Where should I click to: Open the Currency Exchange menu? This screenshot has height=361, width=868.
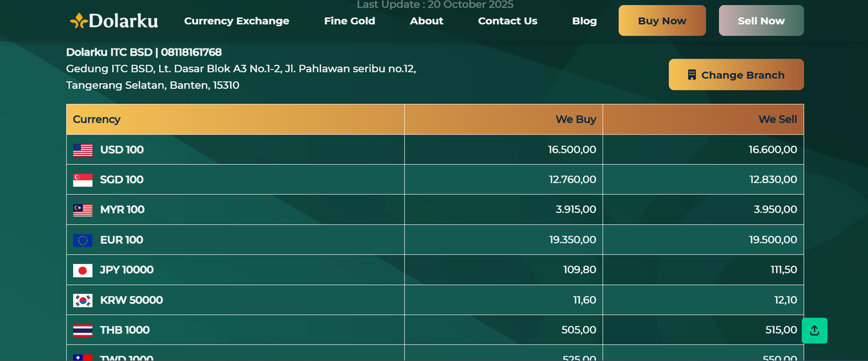pyautogui.click(x=237, y=21)
